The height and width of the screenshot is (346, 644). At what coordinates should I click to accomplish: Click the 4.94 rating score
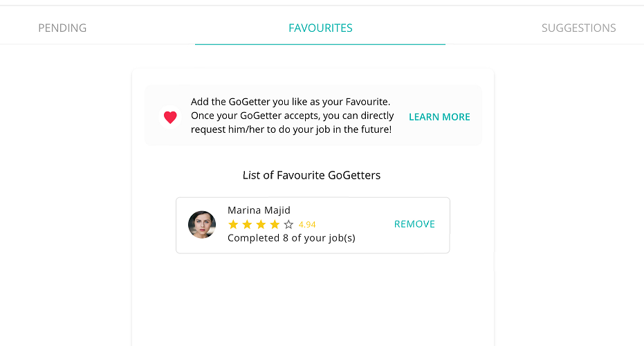pyautogui.click(x=307, y=224)
